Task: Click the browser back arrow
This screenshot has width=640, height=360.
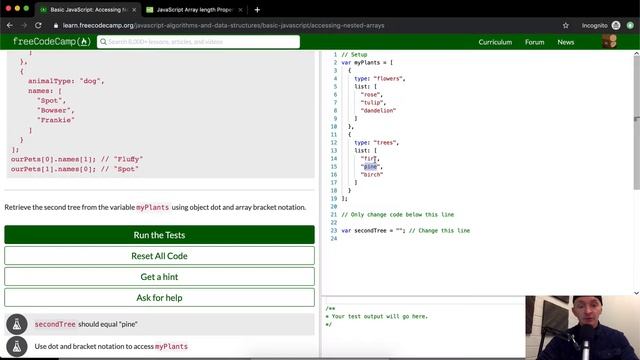Action: [10, 25]
